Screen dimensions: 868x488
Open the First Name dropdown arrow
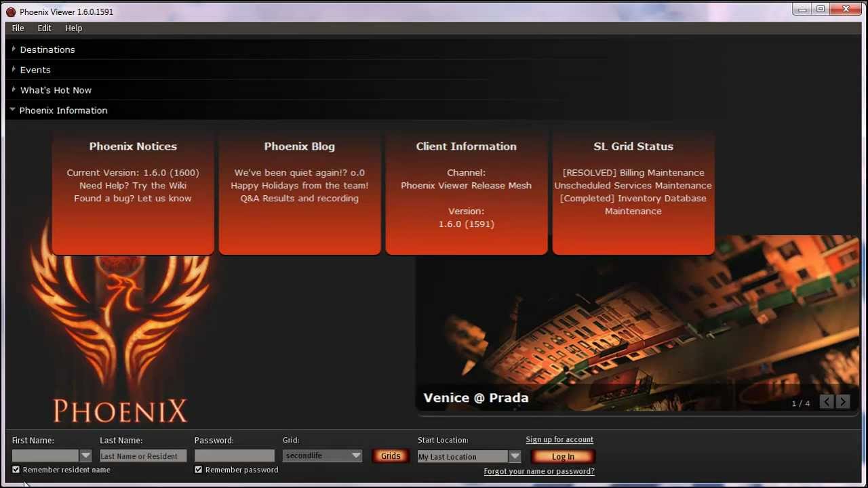coord(85,455)
